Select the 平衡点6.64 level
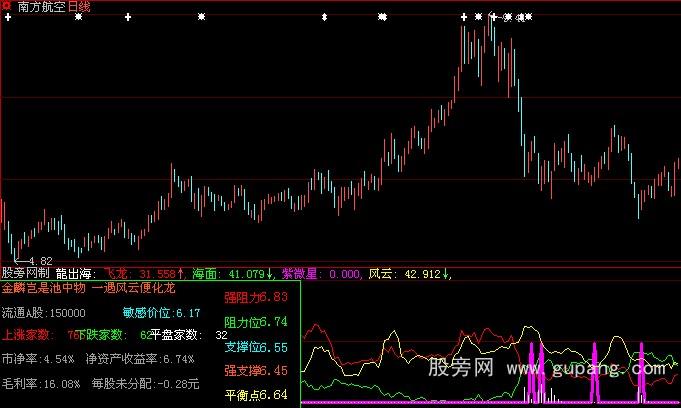Screen dimensions: 681x408 pos(256,395)
